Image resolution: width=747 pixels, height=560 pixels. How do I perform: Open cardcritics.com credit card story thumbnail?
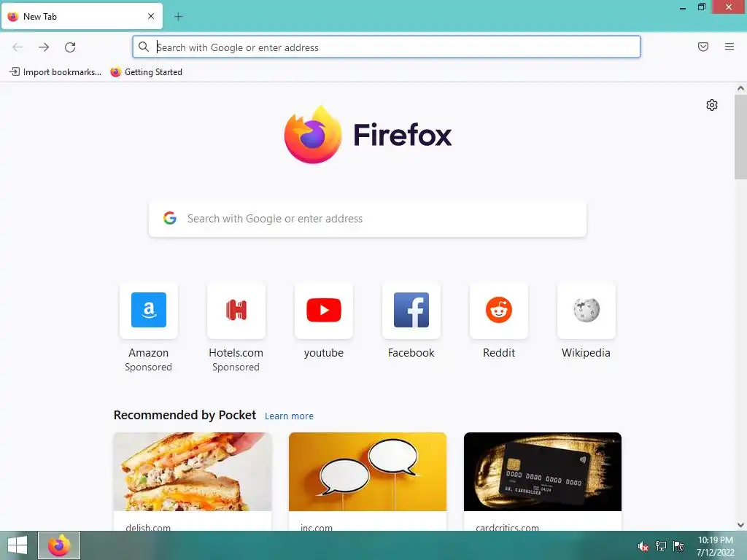pos(543,472)
